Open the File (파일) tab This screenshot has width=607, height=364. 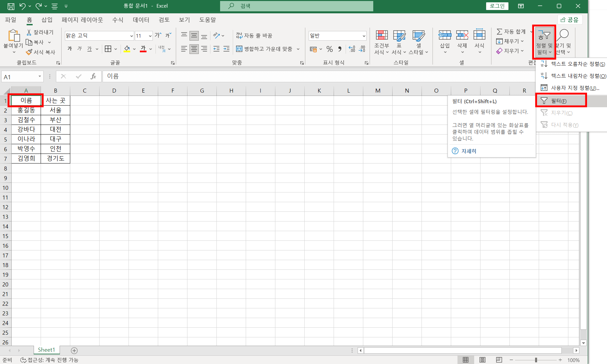11,20
